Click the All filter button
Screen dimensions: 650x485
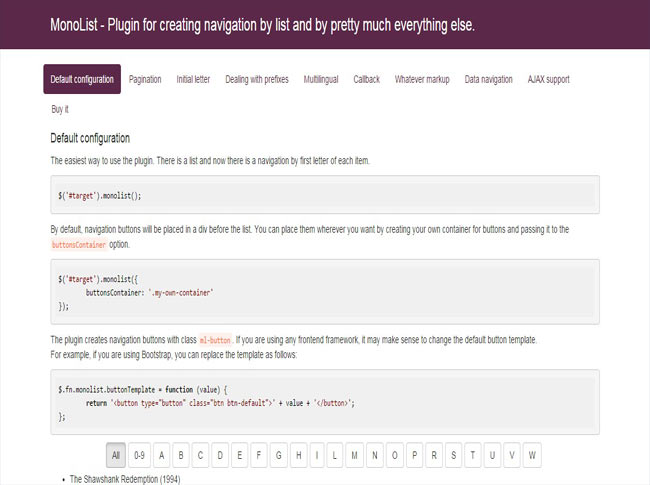[x=116, y=455]
